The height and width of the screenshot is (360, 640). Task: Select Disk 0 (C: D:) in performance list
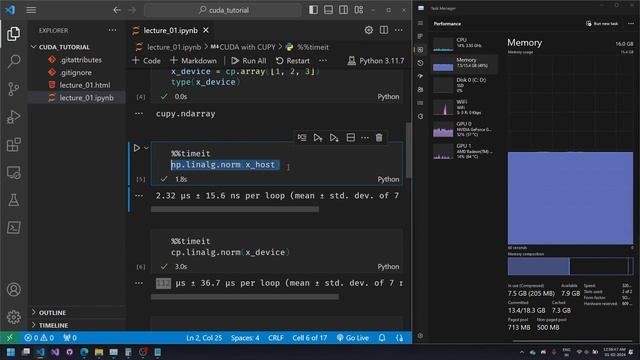click(x=465, y=85)
